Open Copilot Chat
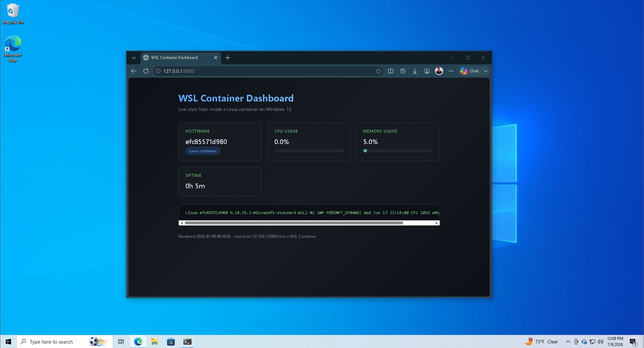The width and height of the screenshot is (644, 348). [470, 71]
